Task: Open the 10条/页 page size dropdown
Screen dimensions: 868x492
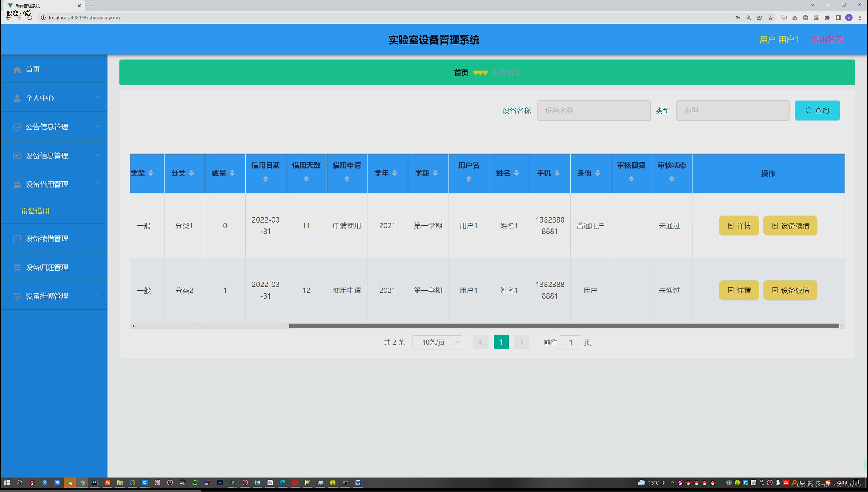Action: (438, 342)
